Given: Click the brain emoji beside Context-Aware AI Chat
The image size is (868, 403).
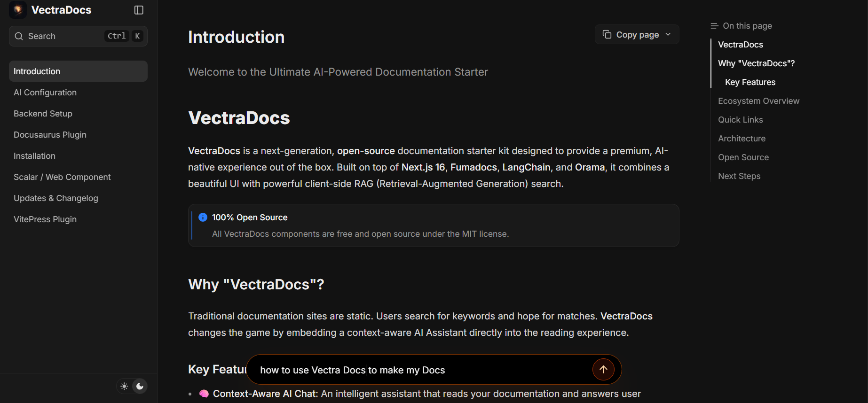Looking at the screenshot, I should pyautogui.click(x=204, y=394).
